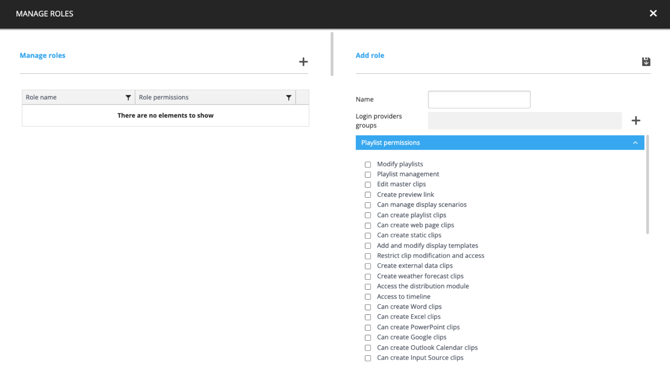Enable Can create PowerPoint clips
Viewport: 670px width, 376px height.
pyautogui.click(x=367, y=328)
